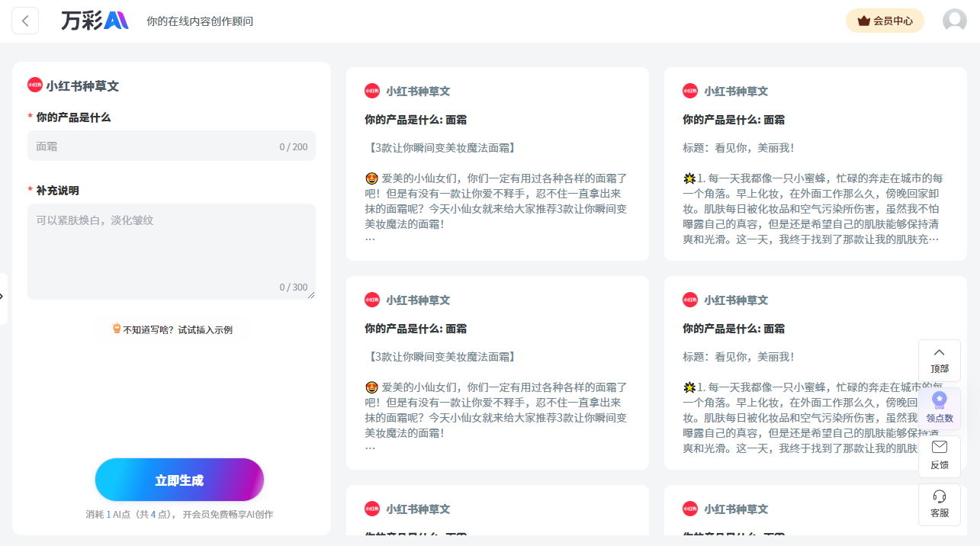Click the 小红书种草文 heading in the form panel
Viewport: 980px width, 546px height.
point(82,86)
